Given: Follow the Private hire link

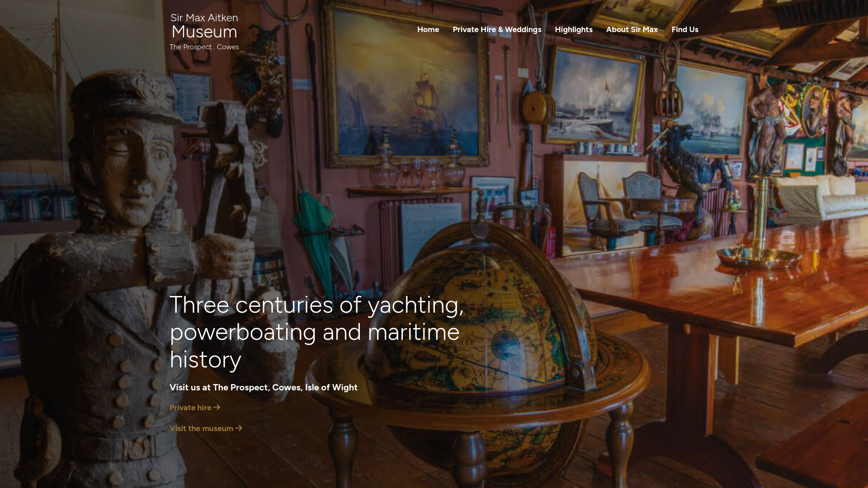Looking at the screenshot, I should click(x=195, y=408).
